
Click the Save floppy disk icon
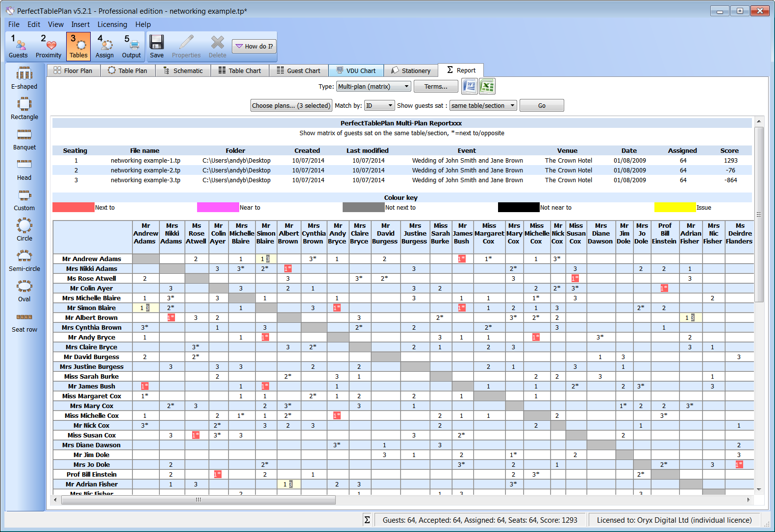point(157,46)
